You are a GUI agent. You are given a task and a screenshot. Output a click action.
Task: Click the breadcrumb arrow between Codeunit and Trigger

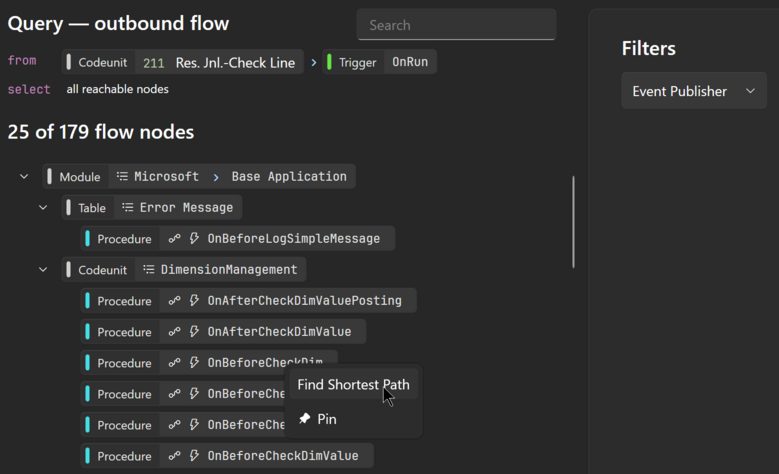pyautogui.click(x=313, y=63)
